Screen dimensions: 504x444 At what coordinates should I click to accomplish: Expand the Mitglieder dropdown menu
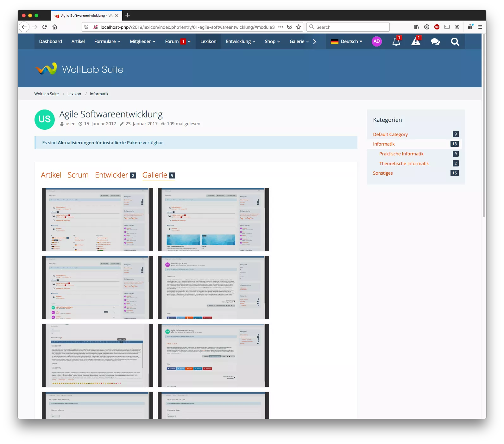[x=142, y=41]
